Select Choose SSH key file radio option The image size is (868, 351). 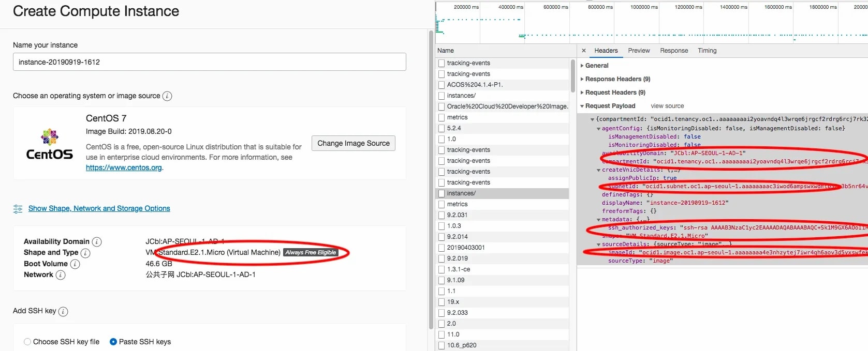coord(27,342)
